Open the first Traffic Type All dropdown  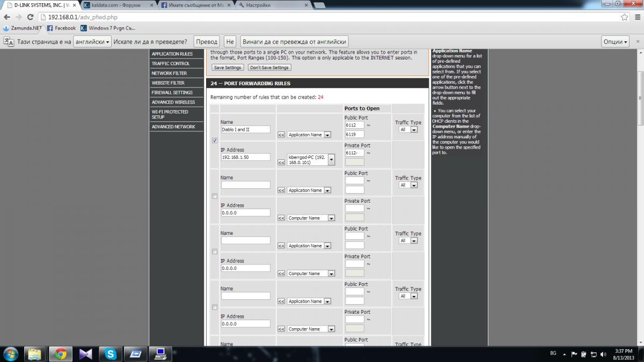[408, 129]
